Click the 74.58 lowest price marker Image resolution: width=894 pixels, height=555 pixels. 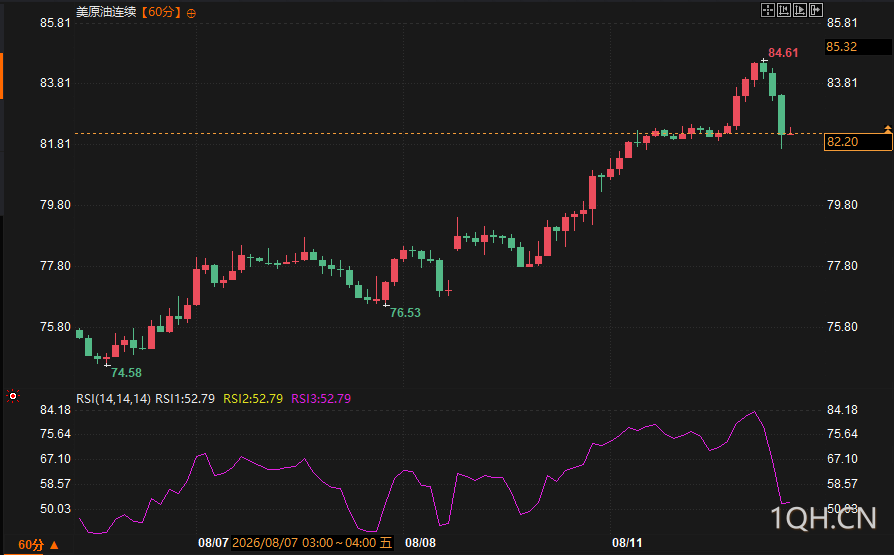[x=126, y=373]
